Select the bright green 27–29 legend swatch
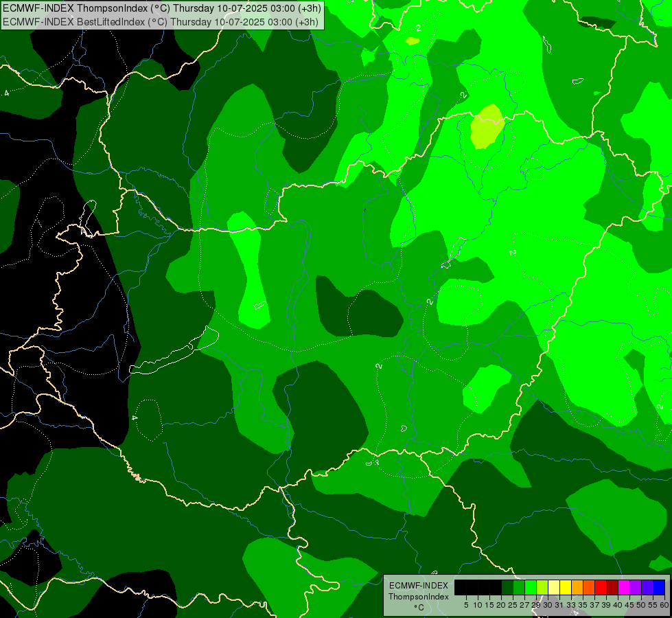This screenshot has width=672, height=618. pos(531,587)
